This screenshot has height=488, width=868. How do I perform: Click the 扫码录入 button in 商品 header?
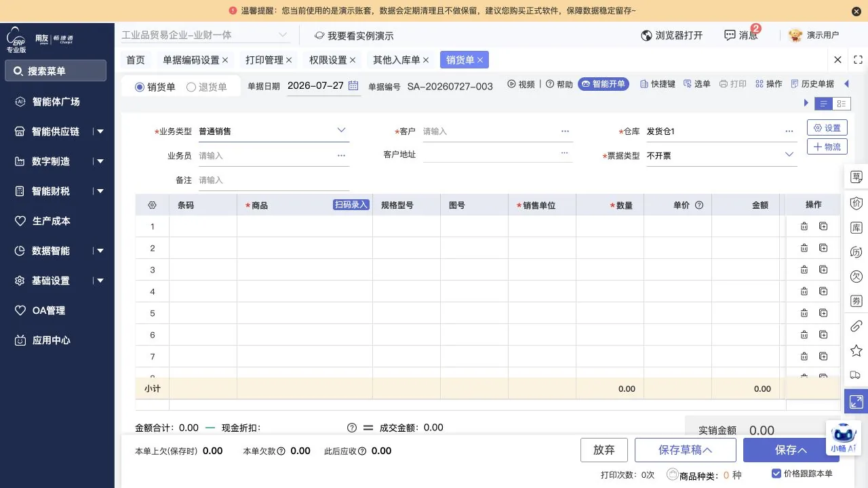coord(351,205)
